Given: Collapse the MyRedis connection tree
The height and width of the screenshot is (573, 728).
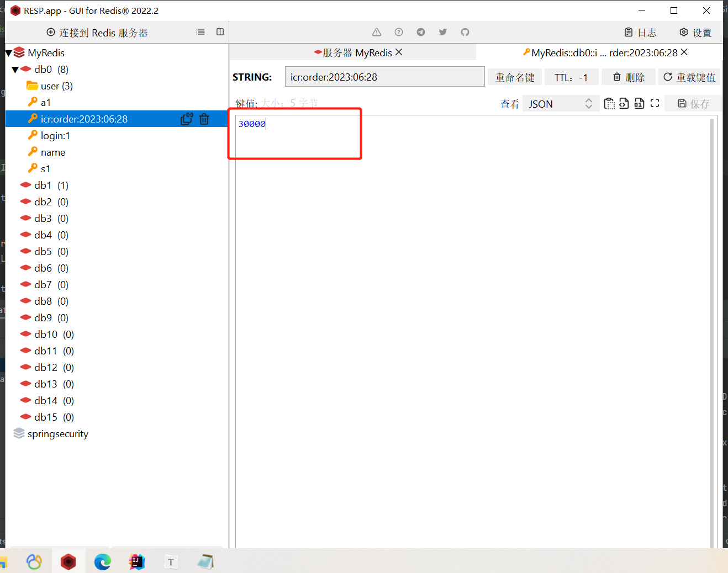Looking at the screenshot, I should [9, 53].
